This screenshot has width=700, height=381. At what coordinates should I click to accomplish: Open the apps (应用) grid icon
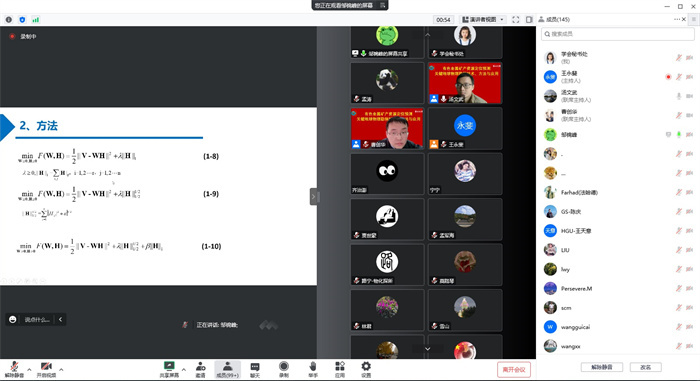[x=340, y=369]
